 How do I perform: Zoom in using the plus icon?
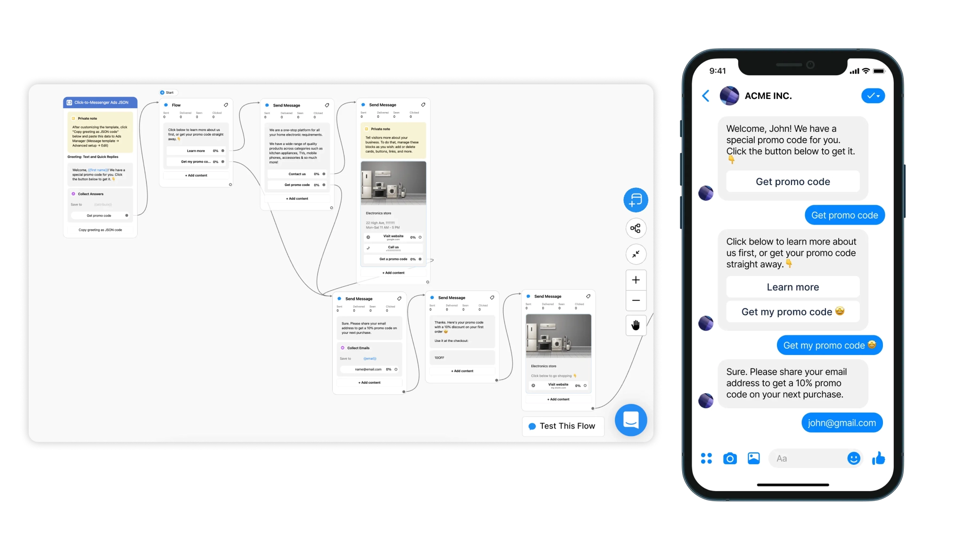tap(635, 280)
